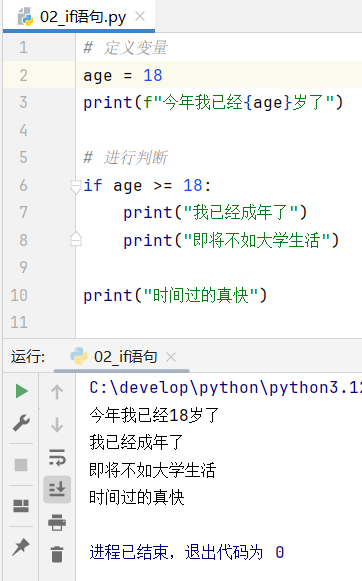Close the 02_if语句 run tab

pyautogui.click(x=171, y=357)
